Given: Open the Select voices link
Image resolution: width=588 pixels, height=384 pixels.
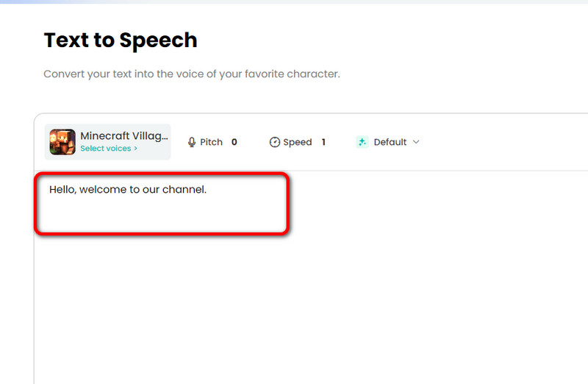Looking at the screenshot, I should coord(106,149).
